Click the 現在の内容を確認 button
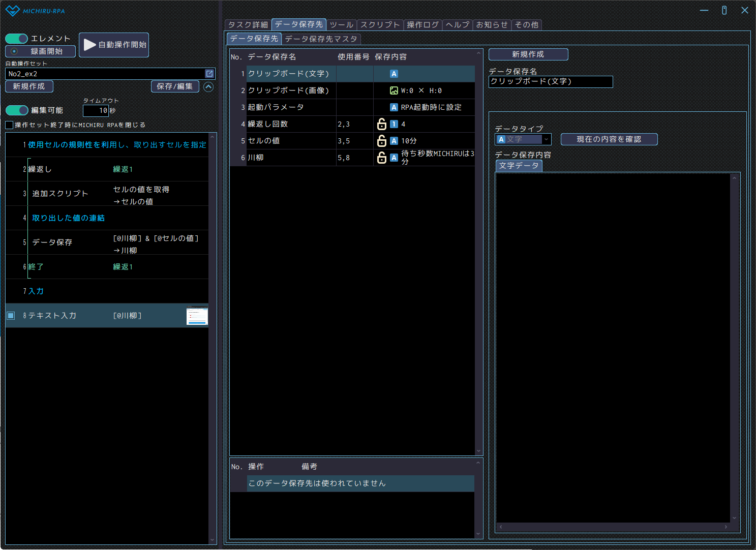The height and width of the screenshot is (550, 756). click(x=609, y=139)
